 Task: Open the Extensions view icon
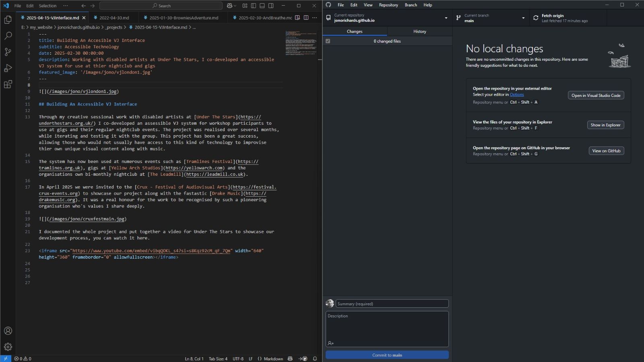point(8,84)
